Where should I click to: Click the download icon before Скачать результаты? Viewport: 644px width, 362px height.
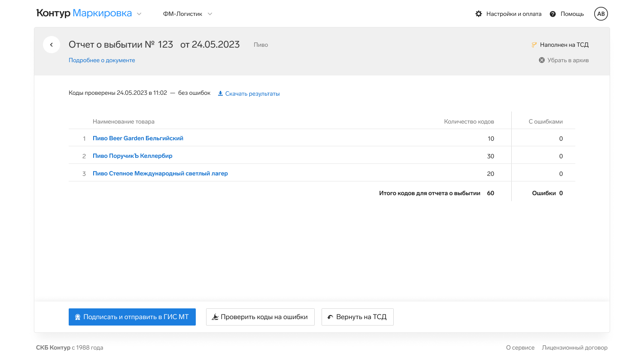(x=220, y=94)
